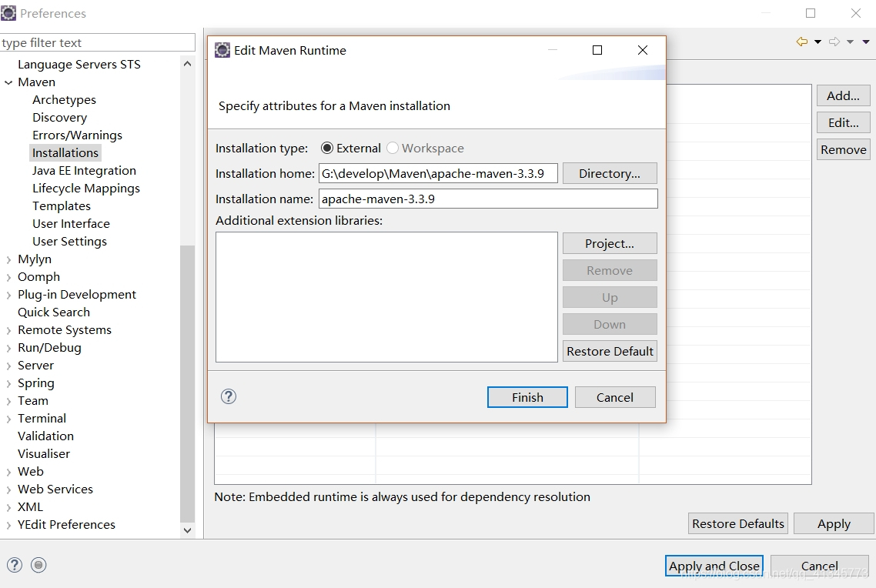The image size is (876, 588).
Task: Expand the Team tree node
Action: (8, 402)
